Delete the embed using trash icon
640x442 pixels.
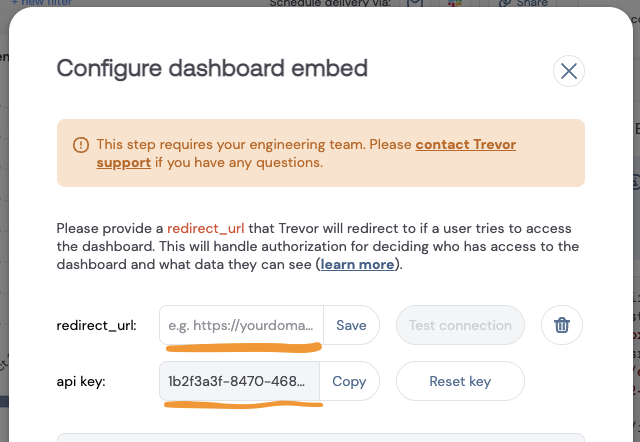[x=562, y=325]
